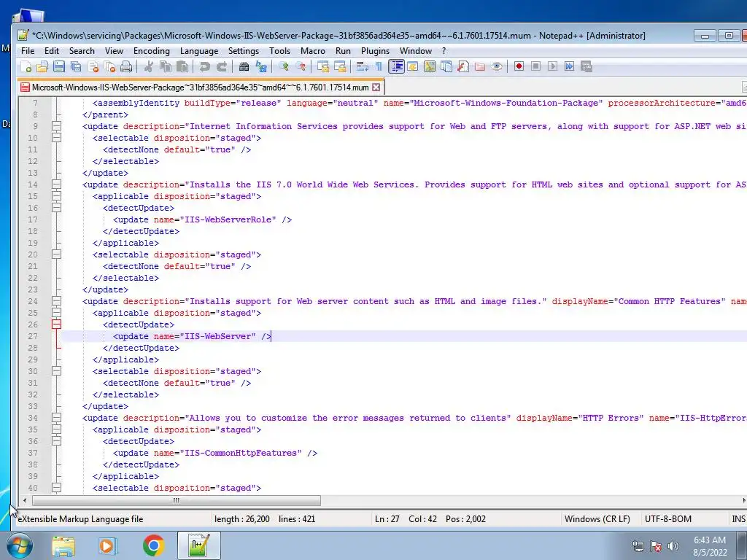Image resolution: width=747 pixels, height=560 pixels.
Task: Collapse the fold marker on line 20
Action: point(56,254)
